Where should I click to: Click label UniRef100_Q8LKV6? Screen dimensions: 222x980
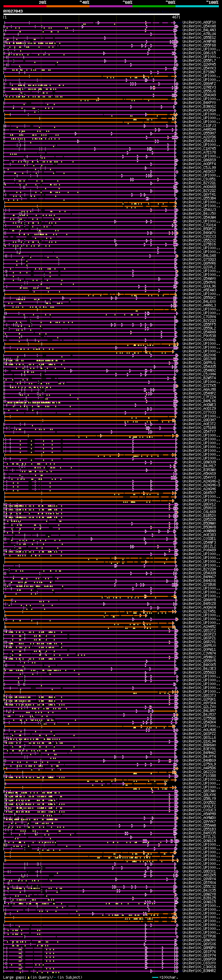[199, 795]
